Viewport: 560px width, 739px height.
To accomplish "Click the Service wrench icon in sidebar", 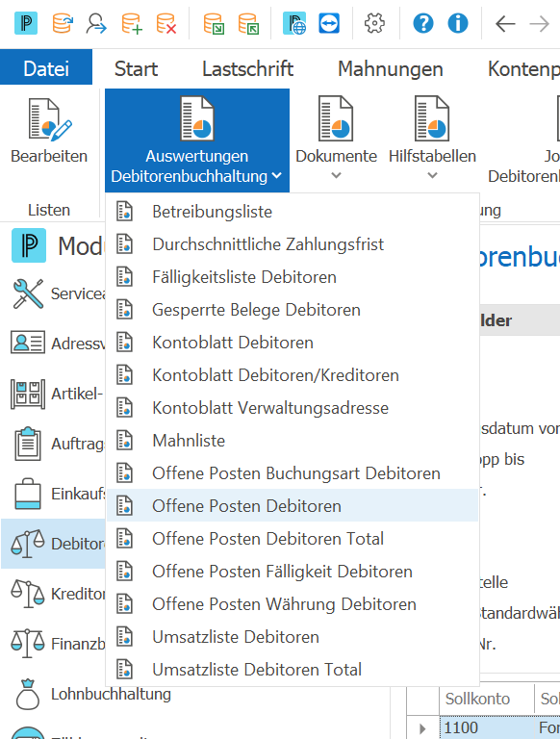I will (x=28, y=293).
